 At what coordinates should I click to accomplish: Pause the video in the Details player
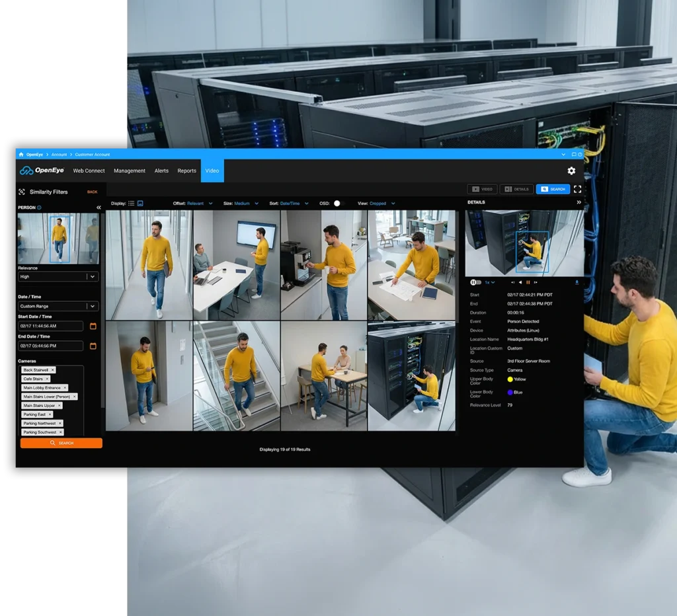[528, 282]
